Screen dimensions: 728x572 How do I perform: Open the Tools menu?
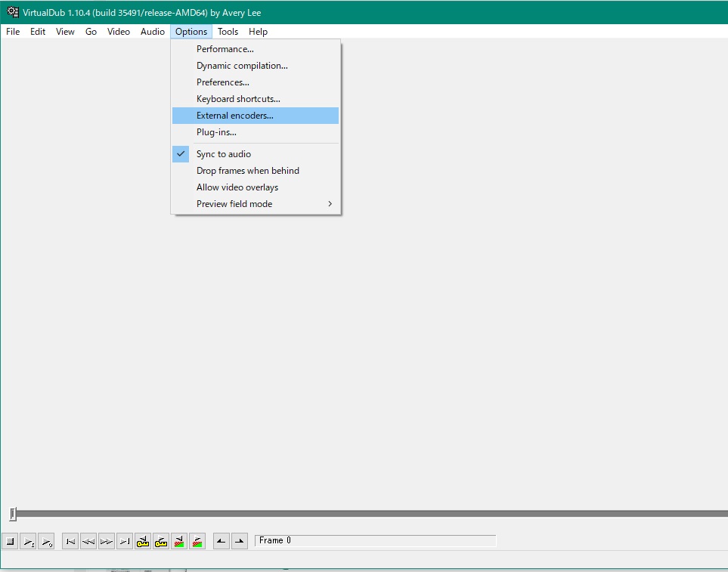tap(228, 32)
